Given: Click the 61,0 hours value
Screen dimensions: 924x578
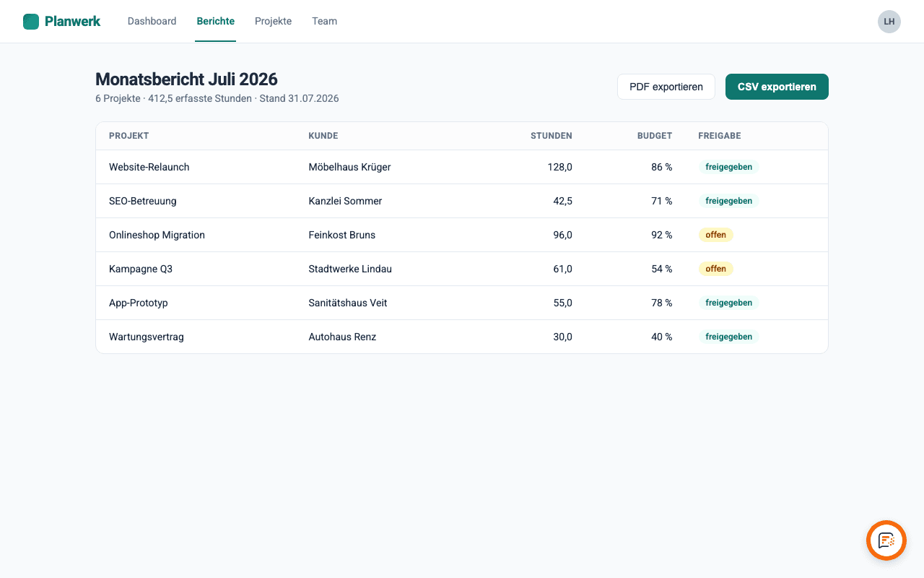Looking at the screenshot, I should click(x=562, y=269).
